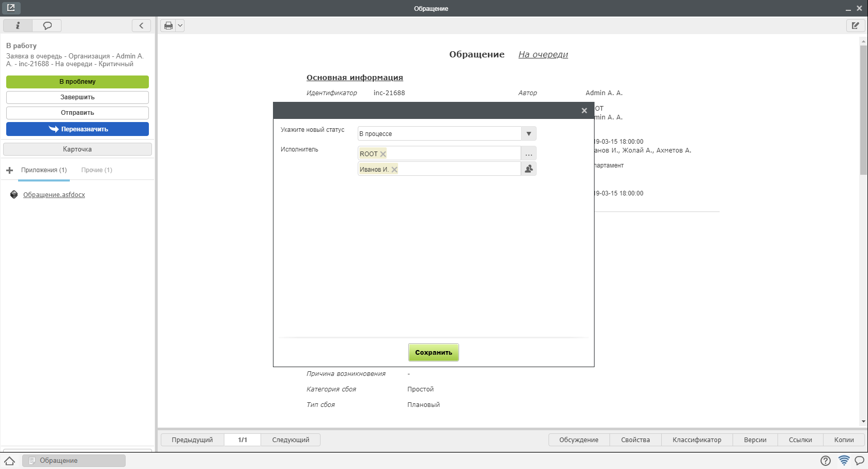Click the Переназначить button
This screenshot has width=868, height=469.
78,129
